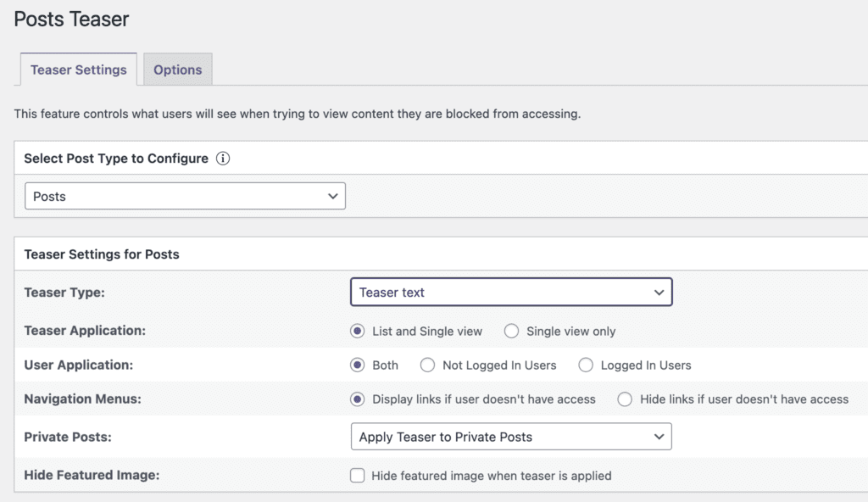Enable Hide featured image when teaser is applied
The width and height of the screenshot is (868, 502).
(357, 476)
